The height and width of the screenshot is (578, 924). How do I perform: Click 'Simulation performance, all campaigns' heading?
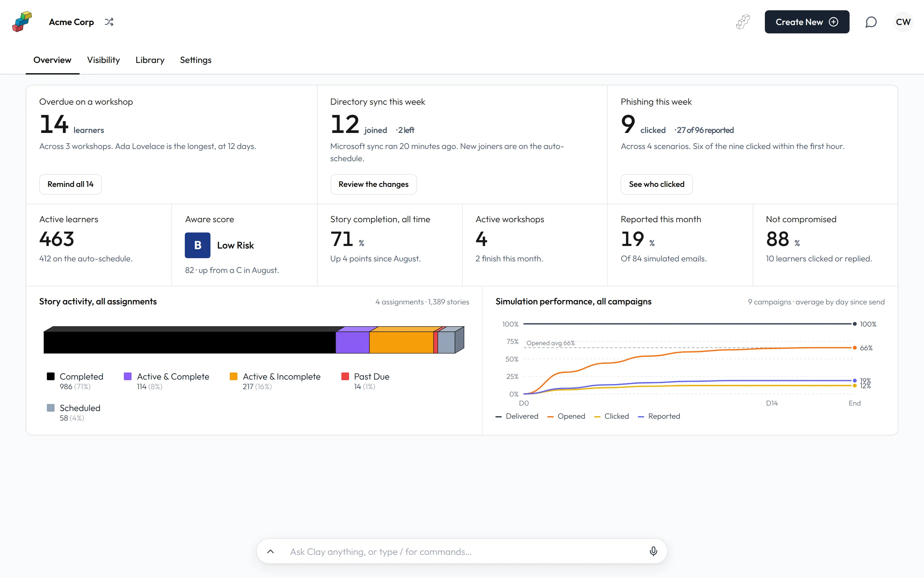[573, 301]
